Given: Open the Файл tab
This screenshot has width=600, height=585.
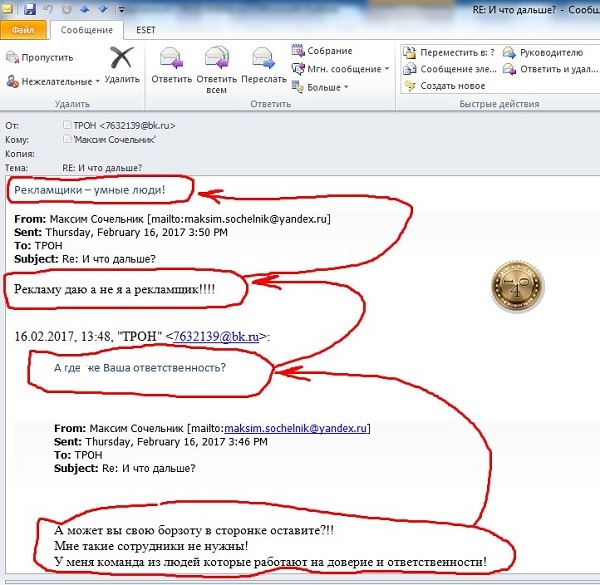Looking at the screenshot, I should point(23,30).
